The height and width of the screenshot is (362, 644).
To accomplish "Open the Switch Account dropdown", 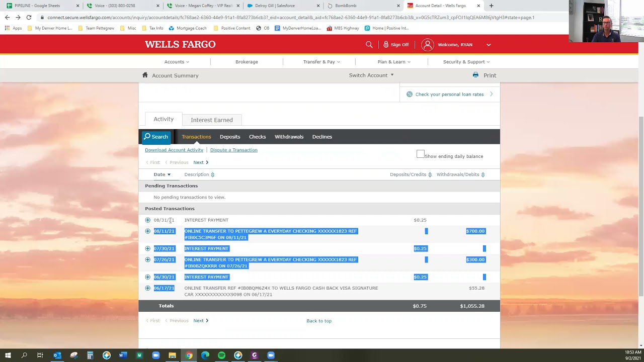I will point(371,75).
